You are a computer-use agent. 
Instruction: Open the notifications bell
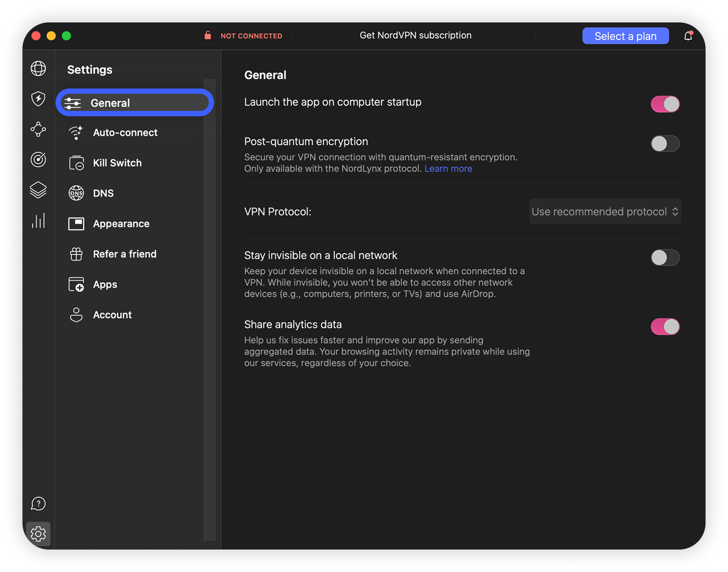pos(688,36)
